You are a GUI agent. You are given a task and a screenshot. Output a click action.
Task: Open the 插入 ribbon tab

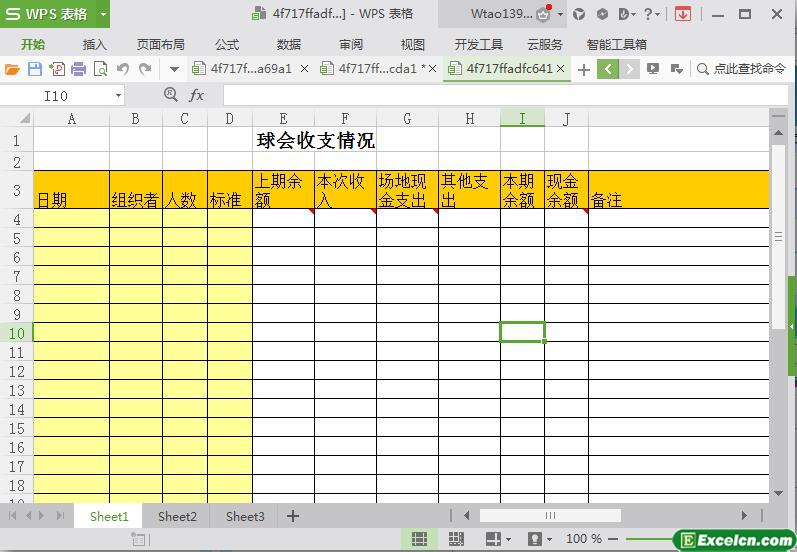pos(95,45)
